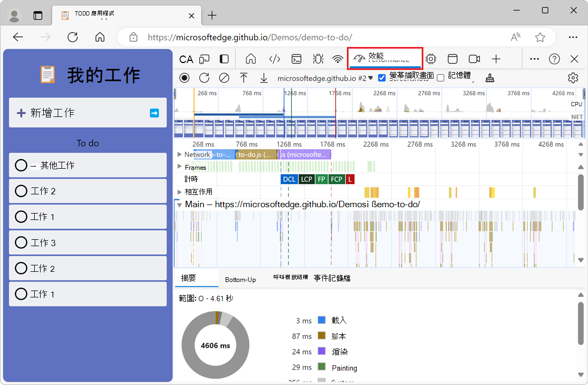588x385 pixels.
Task: Collapse the Main track
Action: click(180, 205)
